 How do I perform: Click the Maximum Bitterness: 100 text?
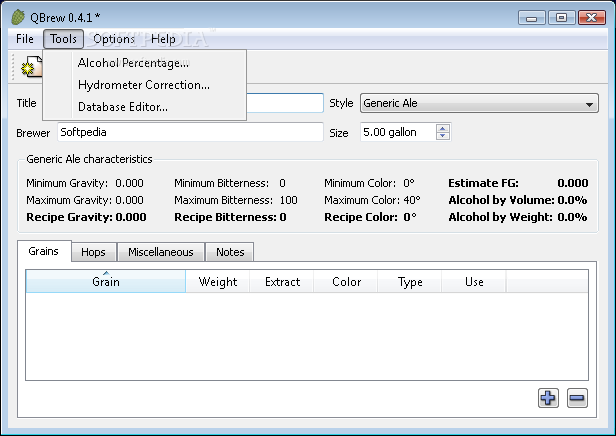pyautogui.click(x=236, y=200)
